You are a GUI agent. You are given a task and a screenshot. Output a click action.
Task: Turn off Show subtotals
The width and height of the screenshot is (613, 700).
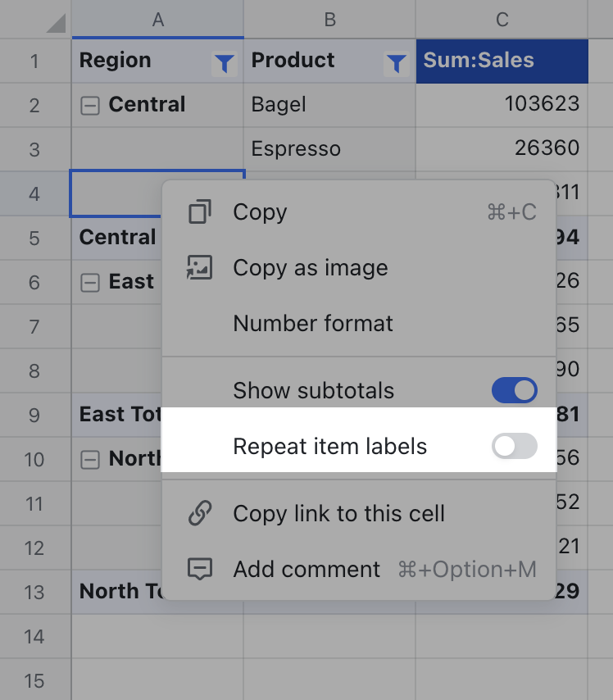click(515, 391)
